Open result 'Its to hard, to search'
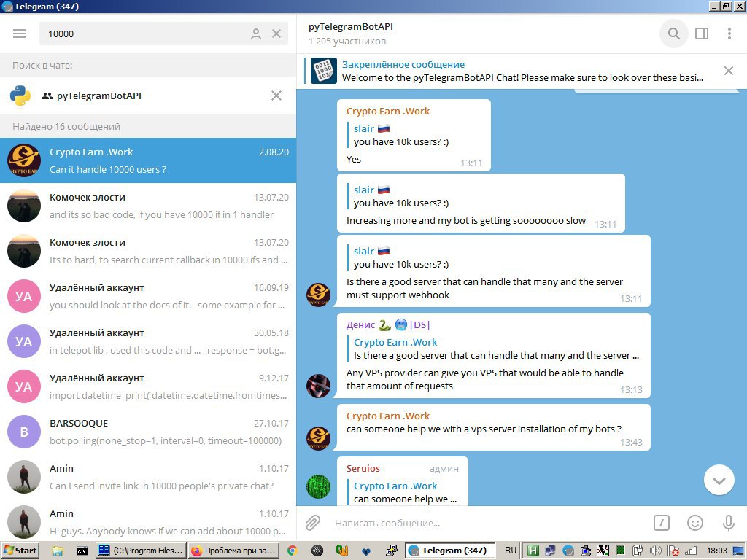The height and width of the screenshot is (560, 747). pos(148,251)
